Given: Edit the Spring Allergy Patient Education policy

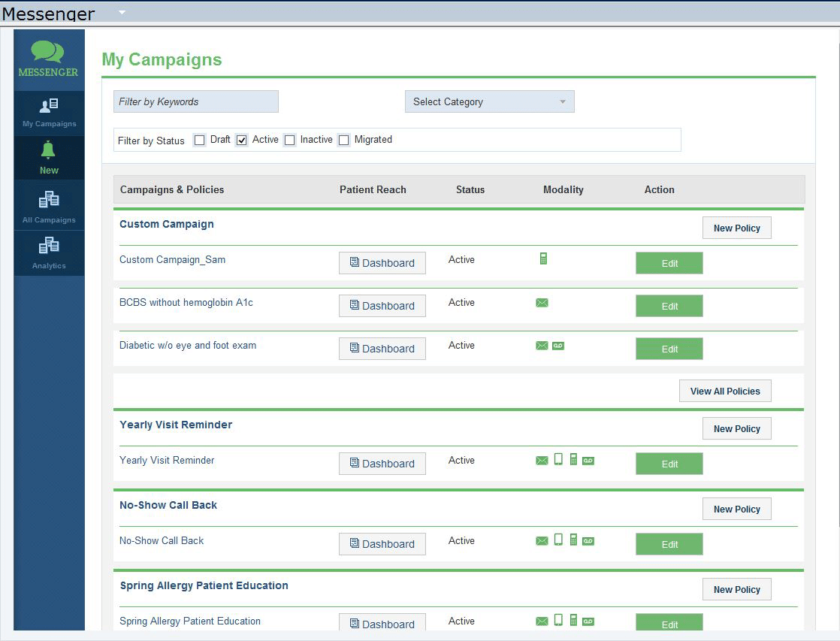Looking at the screenshot, I should point(669,622).
